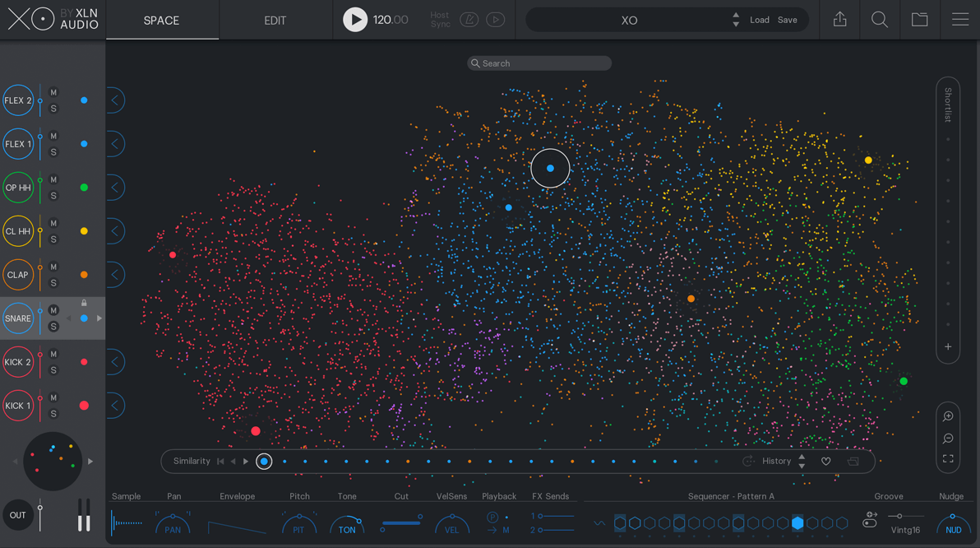
Task: Click the zoom in magnifier icon
Action: click(948, 416)
